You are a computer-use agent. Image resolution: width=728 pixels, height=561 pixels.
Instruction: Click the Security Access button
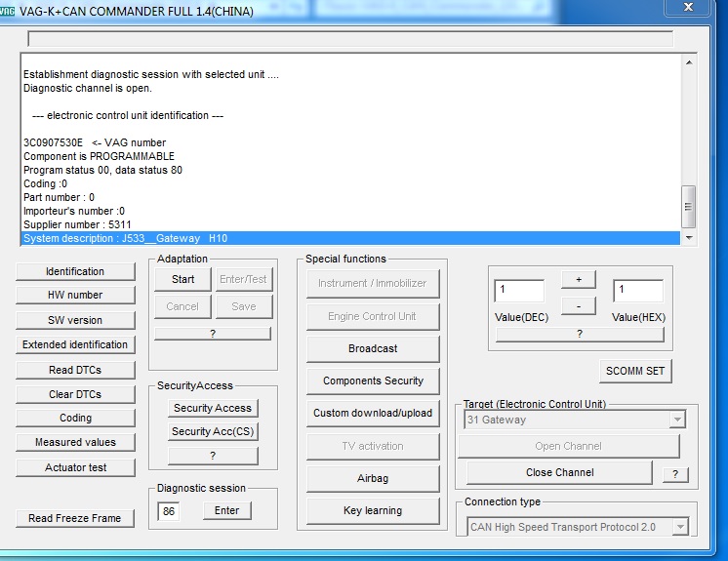(x=213, y=408)
